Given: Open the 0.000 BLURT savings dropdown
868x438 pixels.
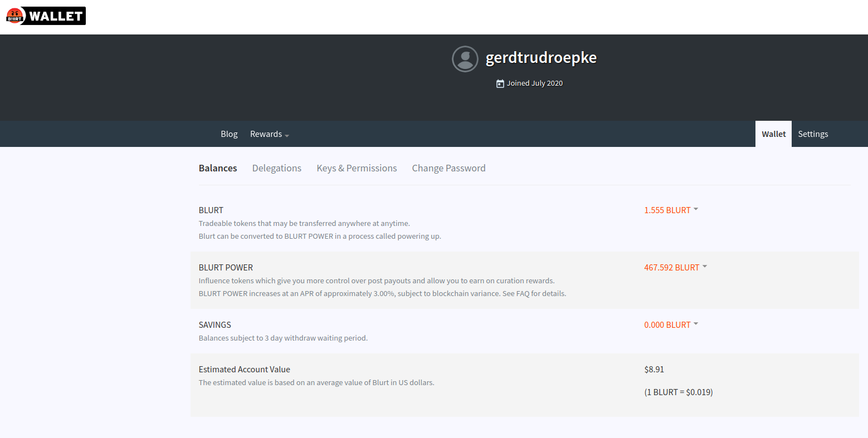Looking at the screenshot, I should 671,325.
